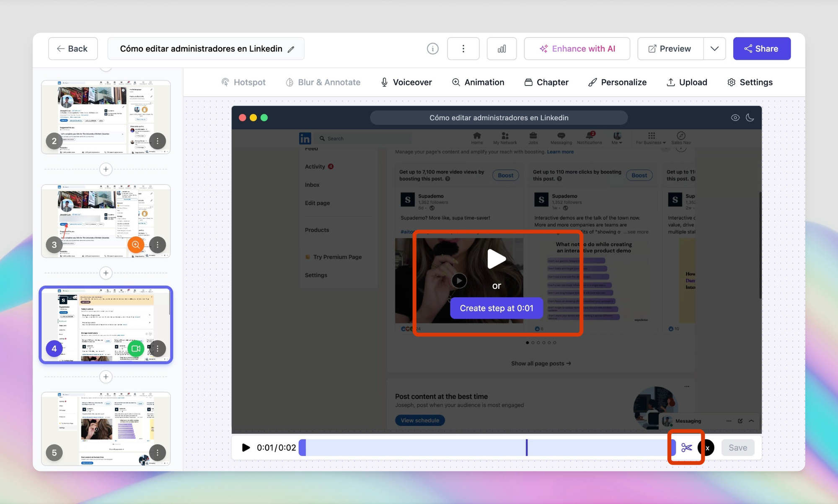This screenshot has width=838, height=504.
Task: Select step 3 thumbnail
Action: pos(106,221)
